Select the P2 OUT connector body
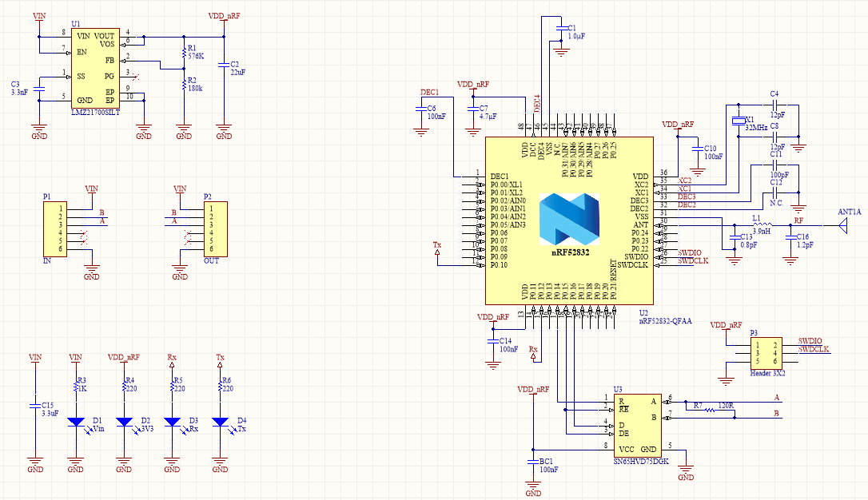Image resolution: width=868 pixels, height=500 pixels. [x=216, y=229]
